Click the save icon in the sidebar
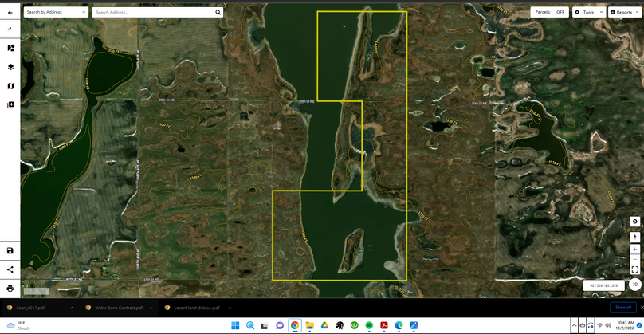 click(x=10, y=250)
